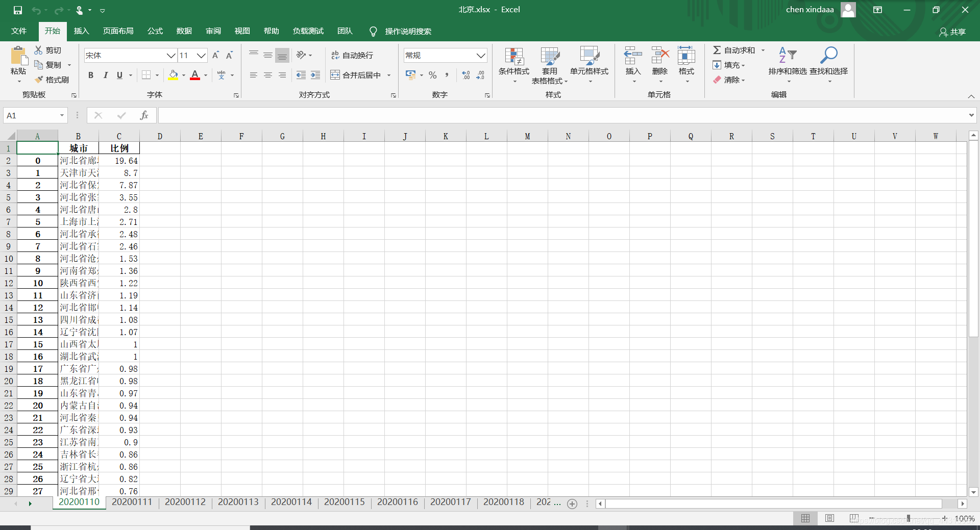Image resolution: width=980 pixels, height=530 pixels.
Task: Toggle Wrap Text (自动换行)
Action: (352, 55)
